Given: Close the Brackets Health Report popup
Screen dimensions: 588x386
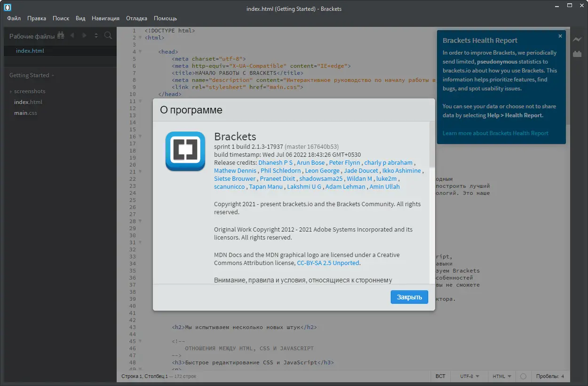Looking at the screenshot, I should click(x=560, y=36).
